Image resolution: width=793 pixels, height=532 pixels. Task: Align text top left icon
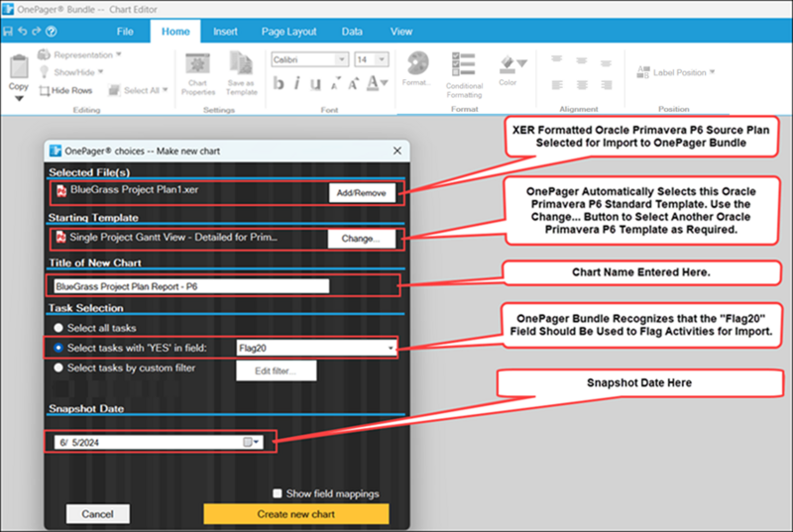[x=557, y=61]
